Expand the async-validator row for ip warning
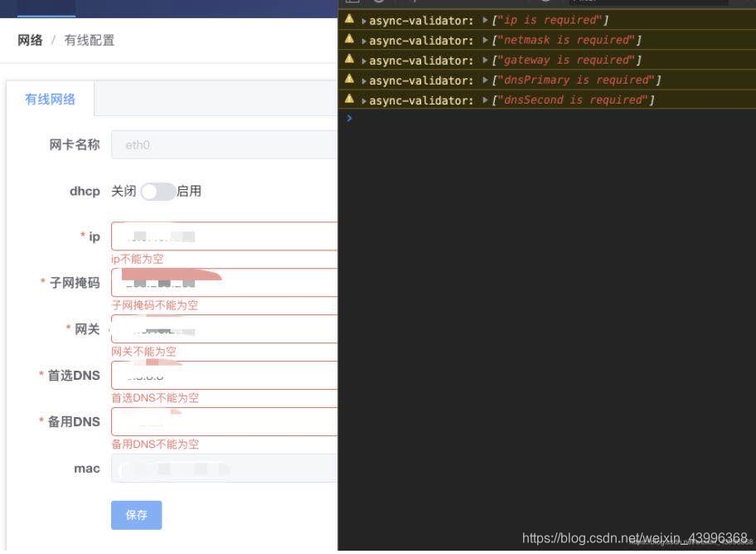This screenshot has width=756, height=554. coord(364,22)
